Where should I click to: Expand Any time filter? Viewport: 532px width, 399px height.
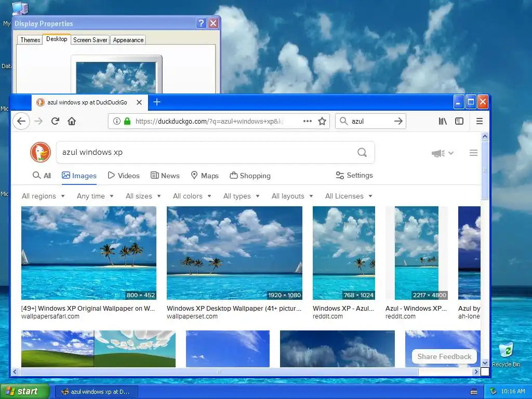[95, 196]
